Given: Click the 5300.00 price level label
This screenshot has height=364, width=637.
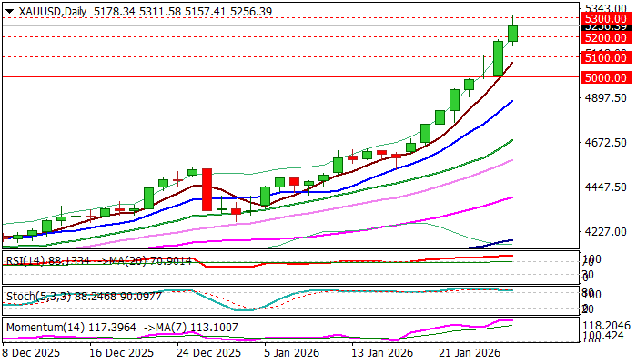Looking at the screenshot, I should tap(605, 18).
